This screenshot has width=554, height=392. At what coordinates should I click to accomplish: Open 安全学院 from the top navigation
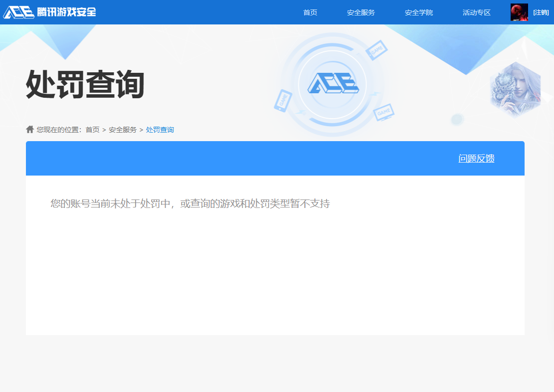419,12
